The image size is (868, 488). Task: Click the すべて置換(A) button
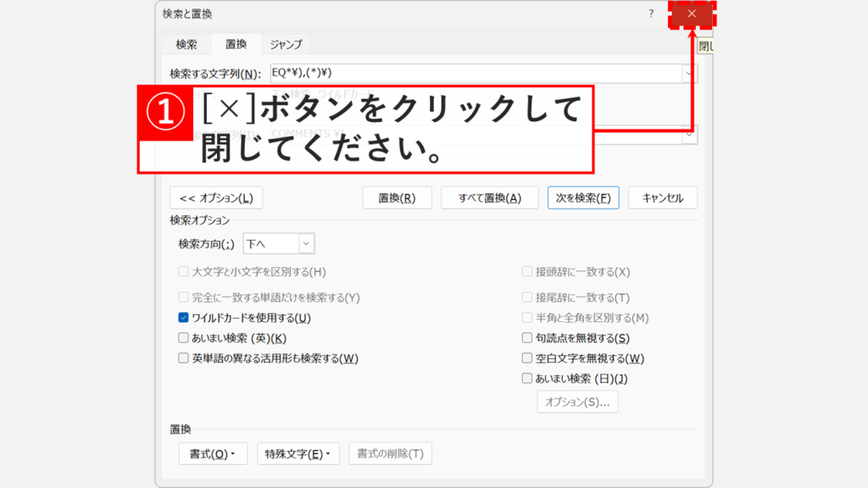(x=489, y=197)
